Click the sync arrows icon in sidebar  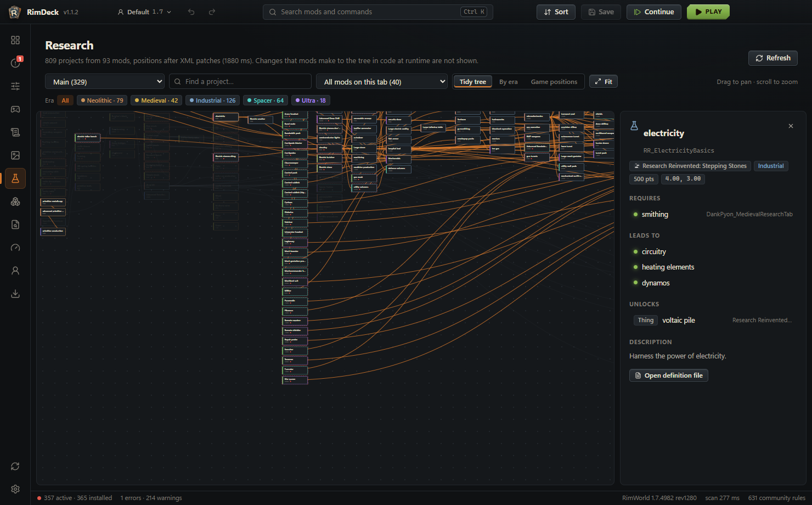click(x=15, y=466)
